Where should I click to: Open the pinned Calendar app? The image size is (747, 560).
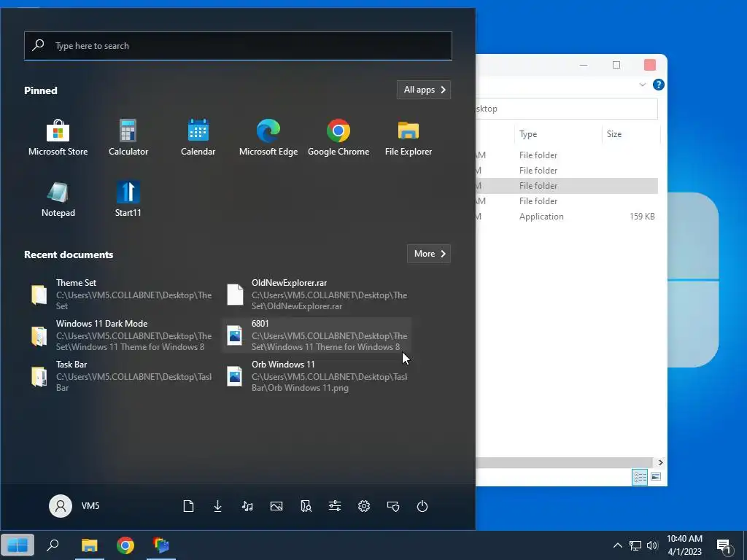(x=198, y=138)
